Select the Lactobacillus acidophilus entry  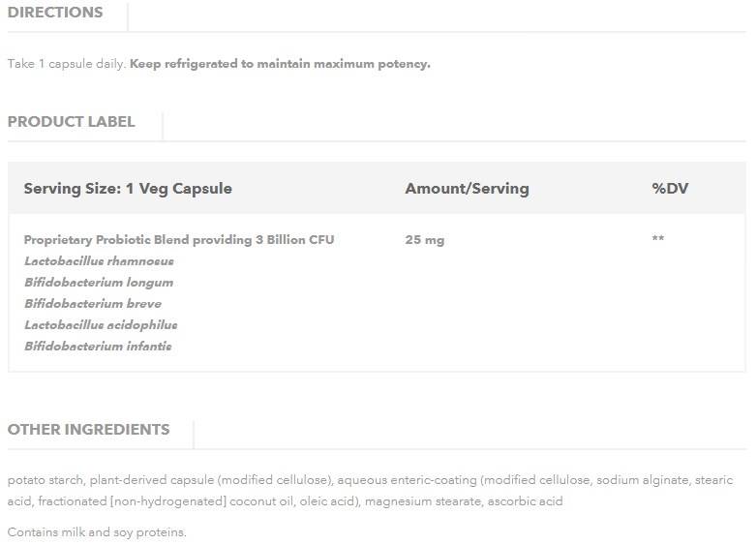101,325
